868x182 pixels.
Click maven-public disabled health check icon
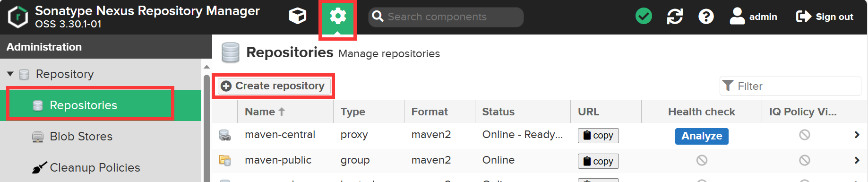pos(702,161)
